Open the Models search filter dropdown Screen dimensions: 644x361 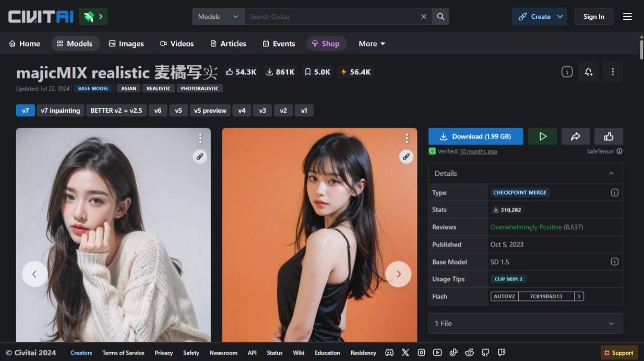coord(218,16)
